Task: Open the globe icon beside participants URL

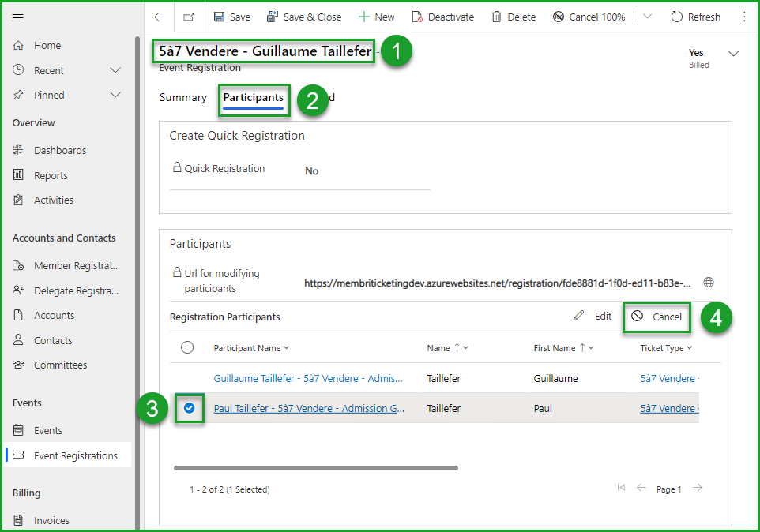Action: [x=709, y=282]
